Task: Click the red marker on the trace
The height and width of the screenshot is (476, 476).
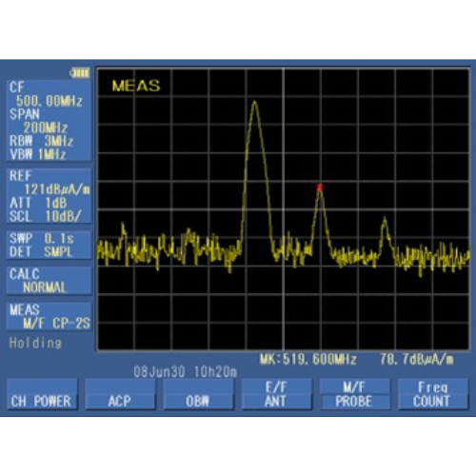Action: point(320,187)
